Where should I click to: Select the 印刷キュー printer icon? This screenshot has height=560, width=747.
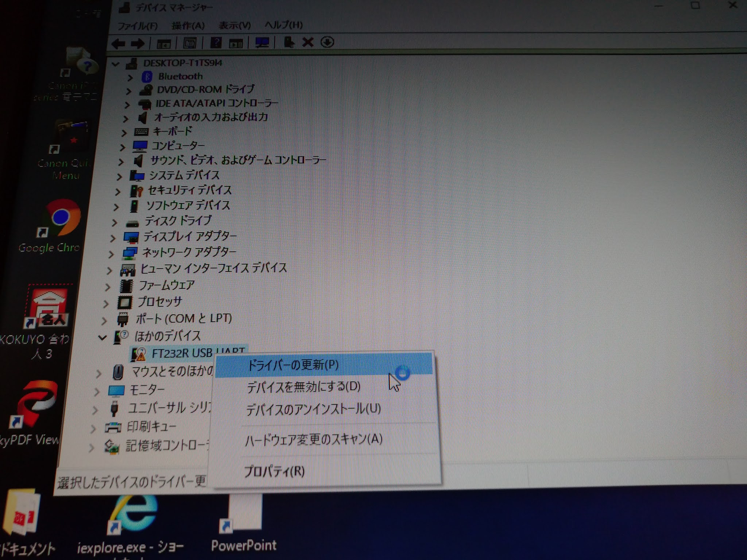(x=113, y=427)
